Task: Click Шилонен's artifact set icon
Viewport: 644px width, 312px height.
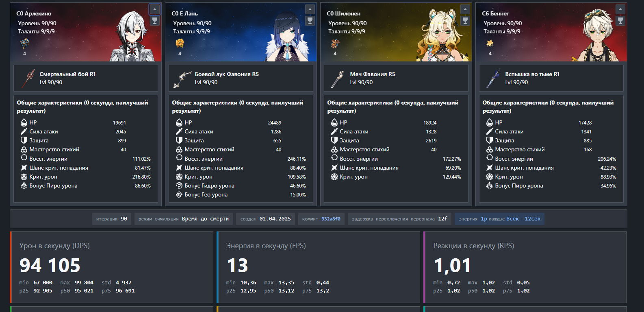Action: [335, 43]
